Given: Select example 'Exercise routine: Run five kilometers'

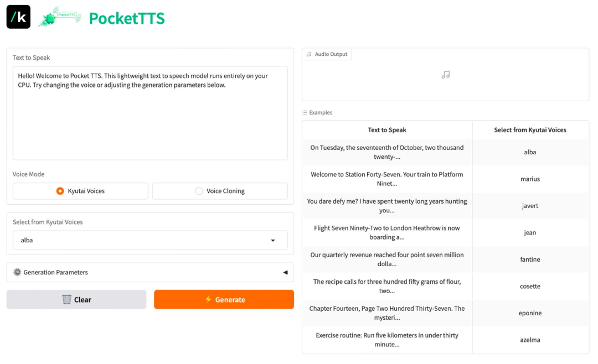Looking at the screenshot, I should (387, 340).
